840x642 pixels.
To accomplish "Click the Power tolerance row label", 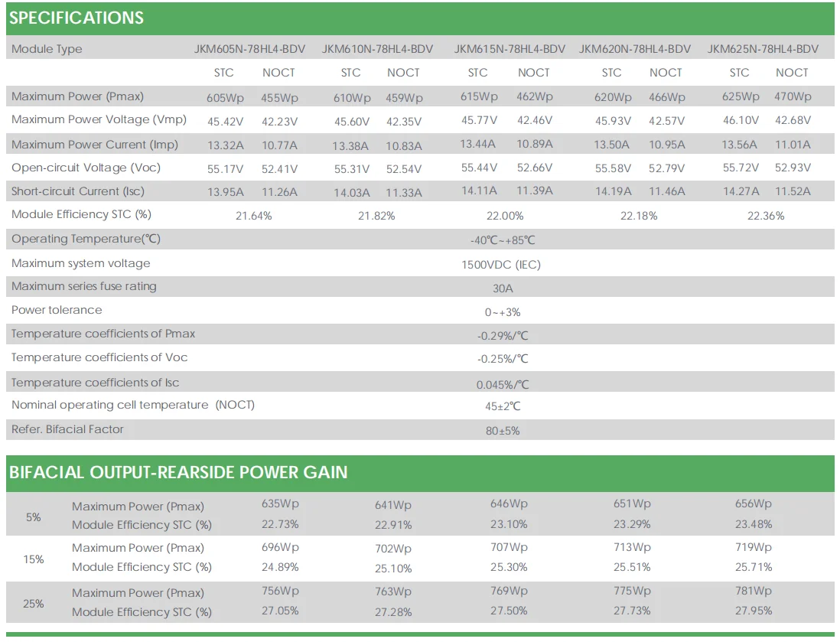I will tap(57, 310).
